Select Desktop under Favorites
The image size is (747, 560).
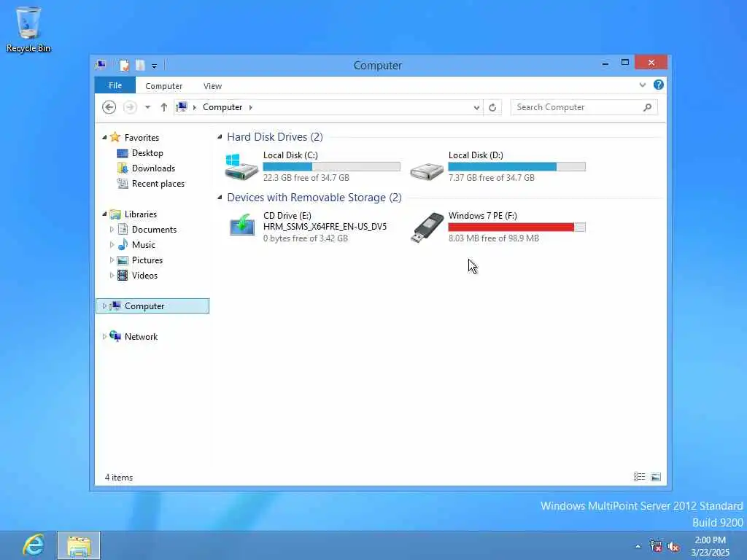click(147, 153)
